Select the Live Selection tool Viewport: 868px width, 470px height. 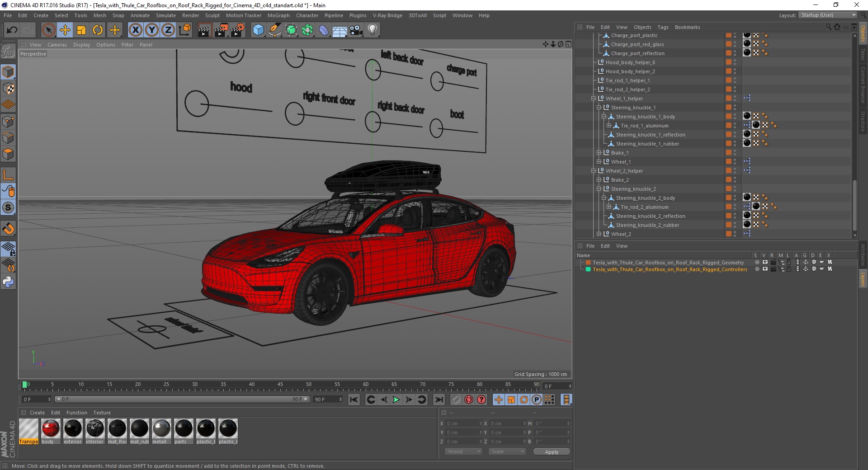coord(48,30)
